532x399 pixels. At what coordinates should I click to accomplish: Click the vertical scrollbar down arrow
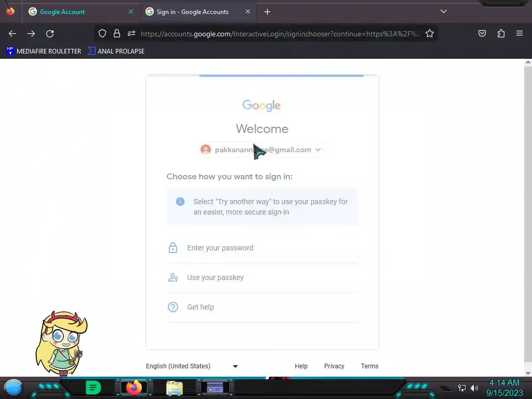pos(528,373)
